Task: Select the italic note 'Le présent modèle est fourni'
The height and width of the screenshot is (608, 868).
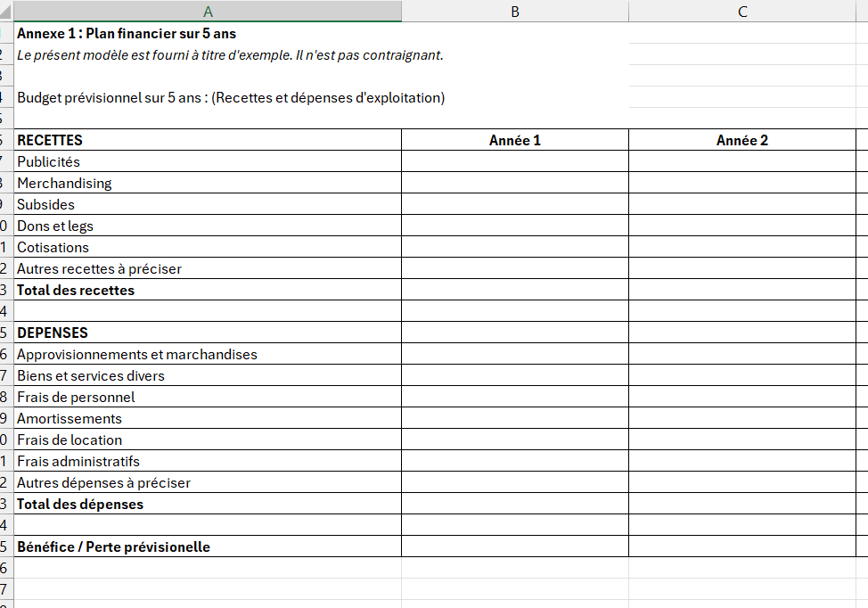Action: click(230, 54)
